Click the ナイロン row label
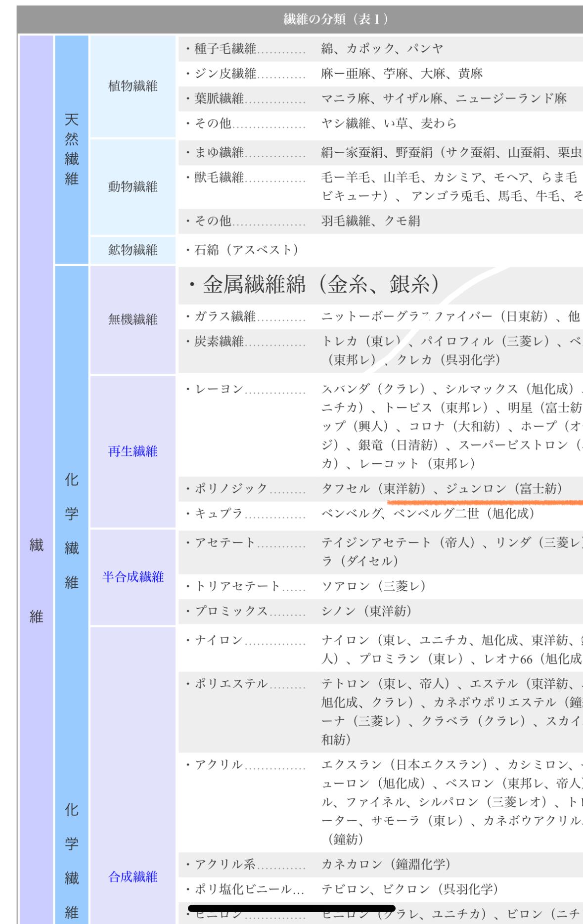583x924 pixels. 219,640
